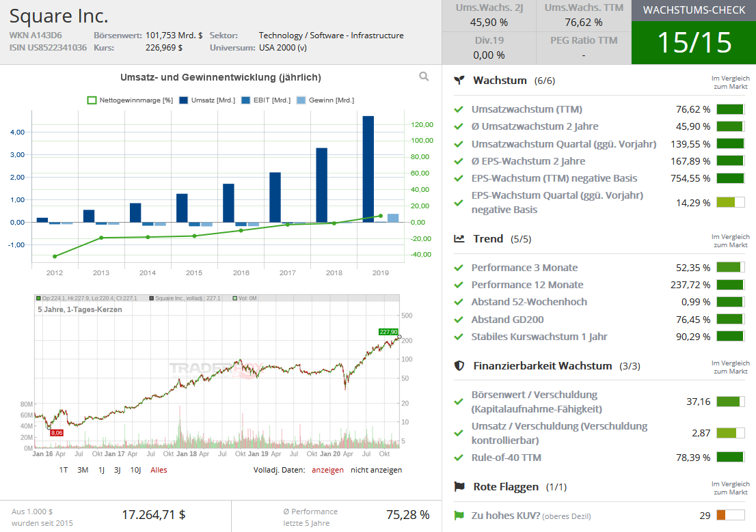The width and height of the screenshot is (756, 532).
Task: Click the bar indicator for Umsatzwachstum (TTM)
Action: tap(731, 109)
